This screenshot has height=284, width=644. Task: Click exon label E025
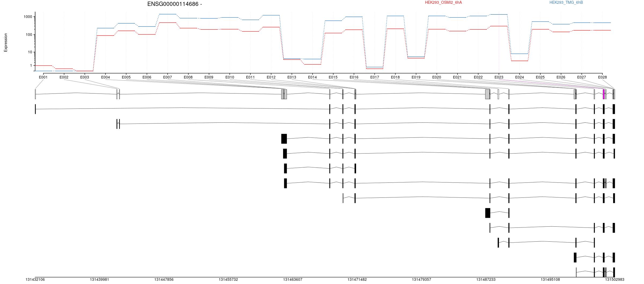pyautogui.click(x=540, y=77)
